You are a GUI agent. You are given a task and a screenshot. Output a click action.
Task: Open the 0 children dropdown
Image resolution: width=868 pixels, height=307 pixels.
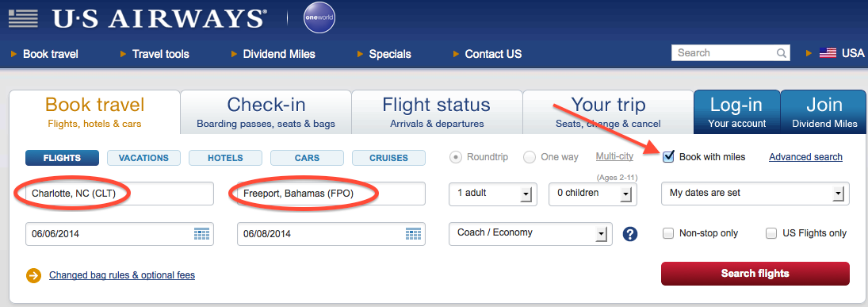[x=593, y=194]
